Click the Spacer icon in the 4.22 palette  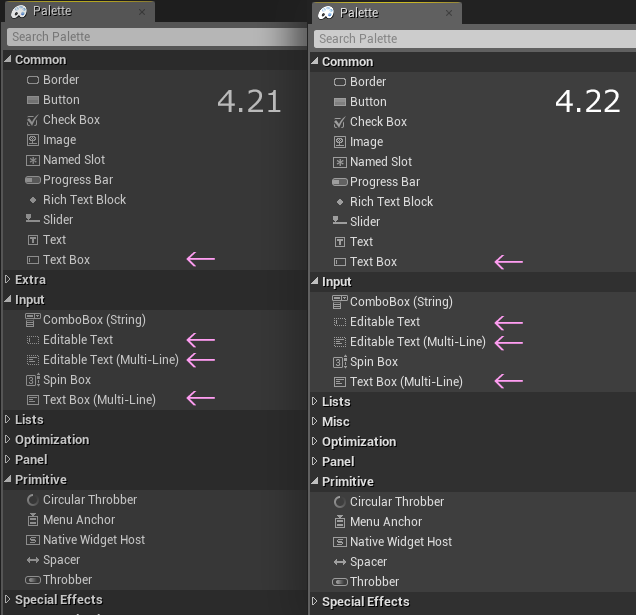340,562
